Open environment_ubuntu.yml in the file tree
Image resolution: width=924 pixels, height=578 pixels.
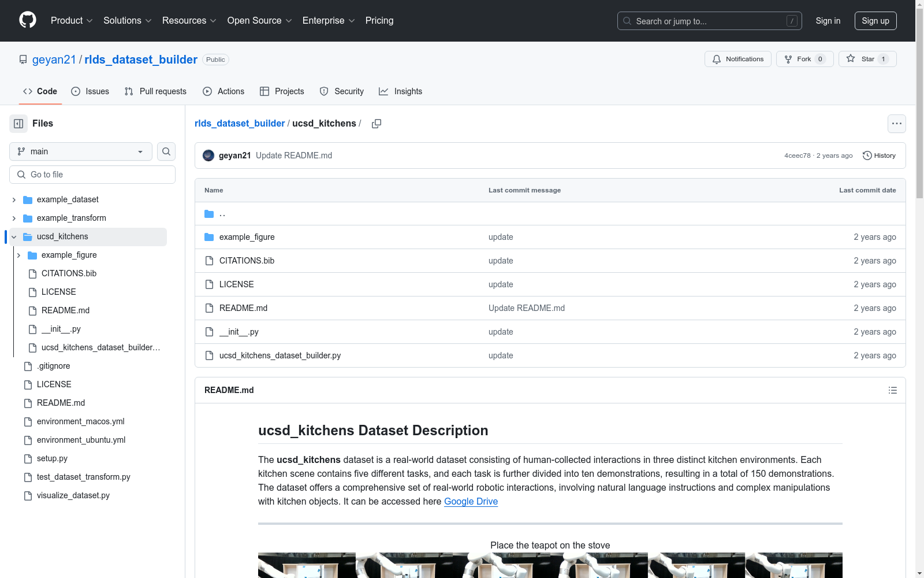point(81,440)
